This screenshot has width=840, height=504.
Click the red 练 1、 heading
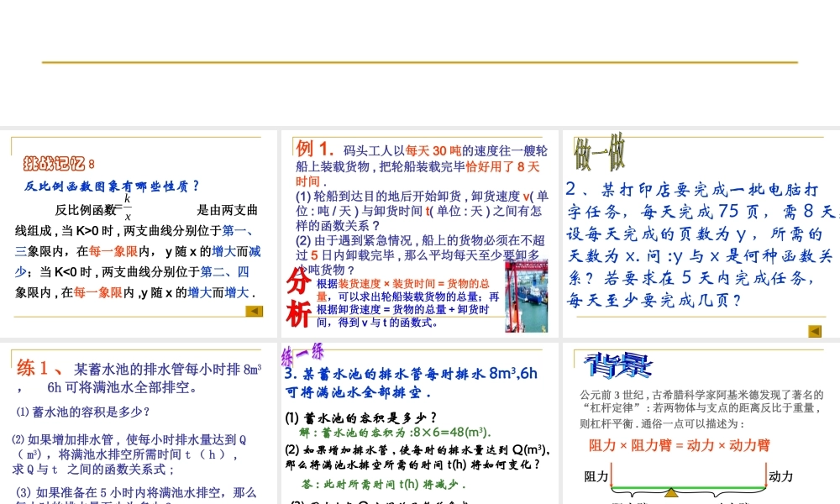coord(39,369)
